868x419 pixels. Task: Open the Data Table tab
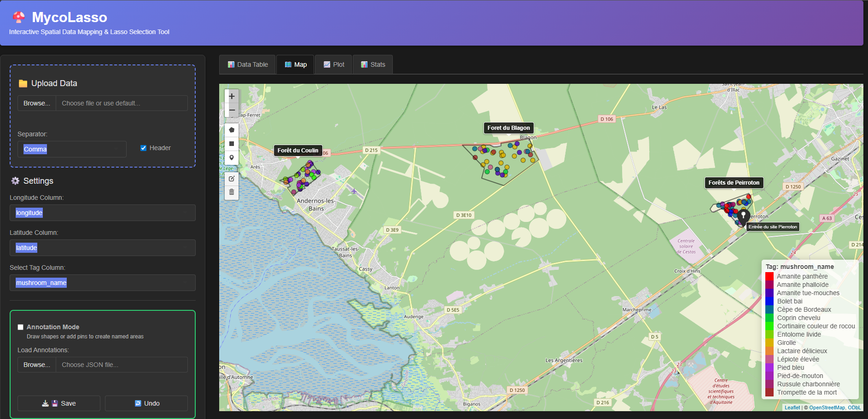point(247,64)
